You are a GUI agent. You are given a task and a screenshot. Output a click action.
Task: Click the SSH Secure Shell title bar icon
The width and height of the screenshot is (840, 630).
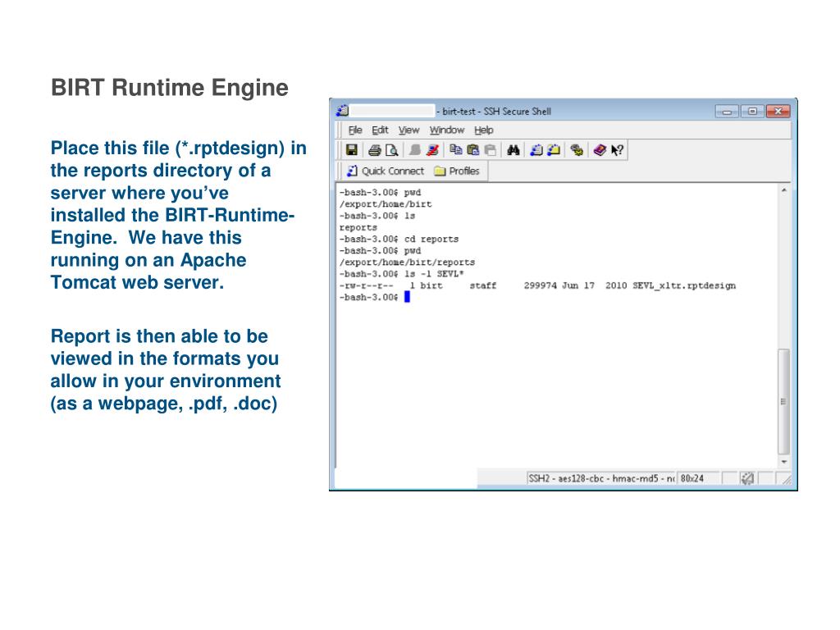tap(342, 111)
